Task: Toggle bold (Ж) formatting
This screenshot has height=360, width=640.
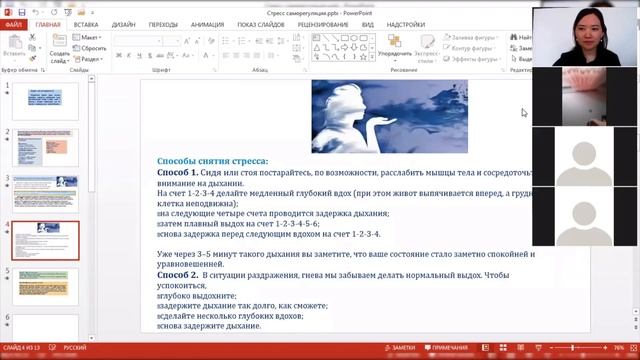Action: tap(119, 56)
